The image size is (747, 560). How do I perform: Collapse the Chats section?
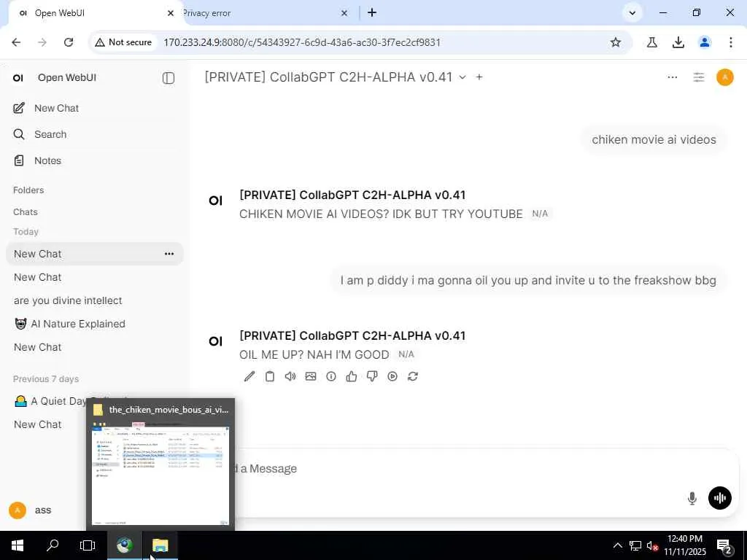26,212
